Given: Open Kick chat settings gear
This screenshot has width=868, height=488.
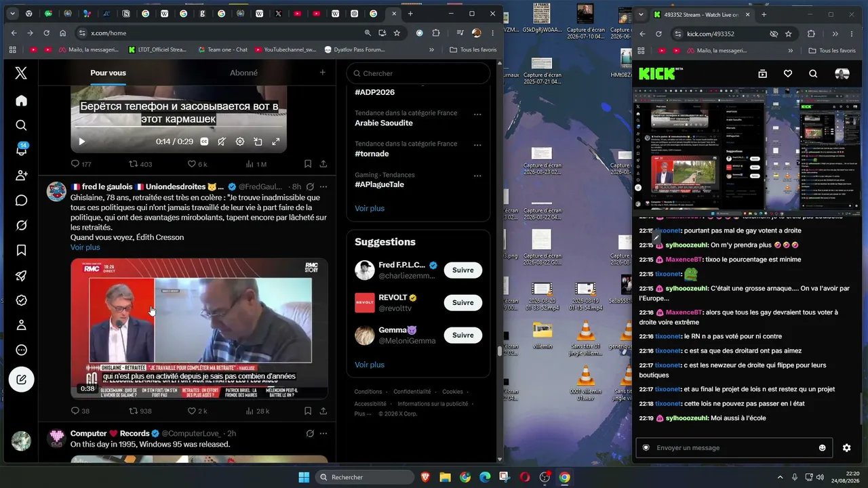Looking at the screenshot, I should 846,447.
